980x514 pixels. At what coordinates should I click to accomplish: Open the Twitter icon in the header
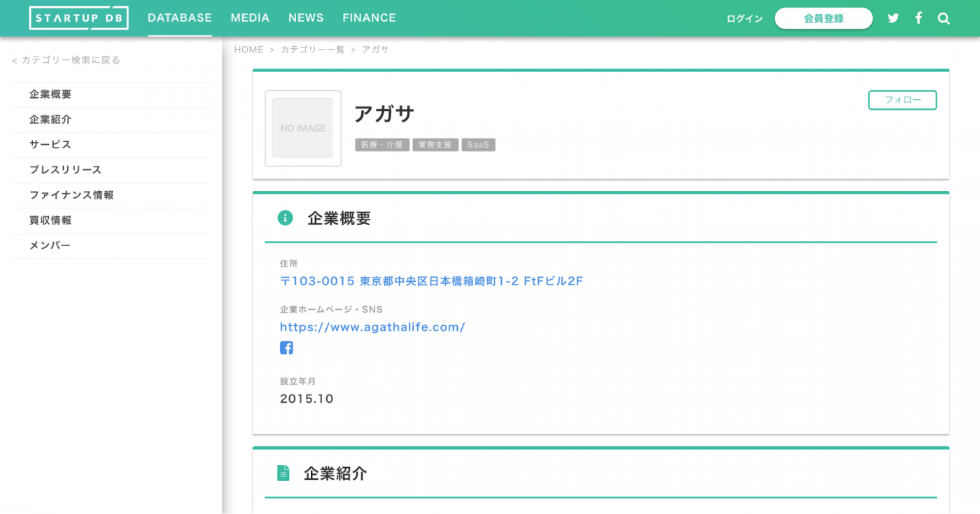pos(893,17)
